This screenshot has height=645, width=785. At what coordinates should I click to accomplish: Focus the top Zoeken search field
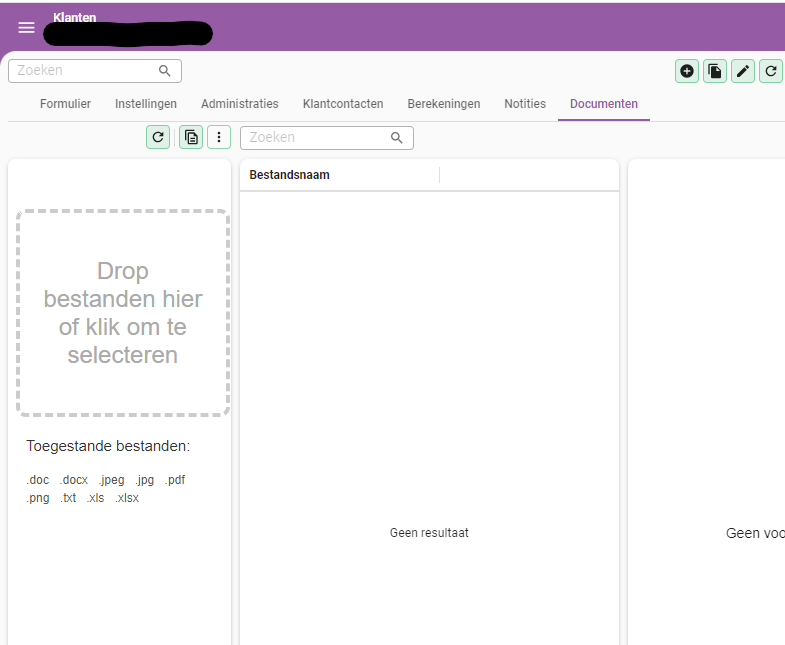click(95, 71)
